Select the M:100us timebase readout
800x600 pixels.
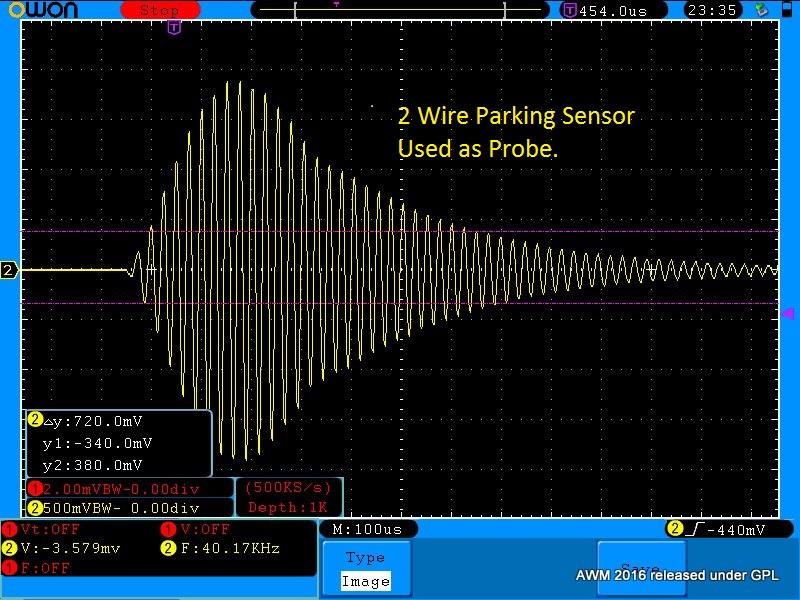tap(367, 528)
